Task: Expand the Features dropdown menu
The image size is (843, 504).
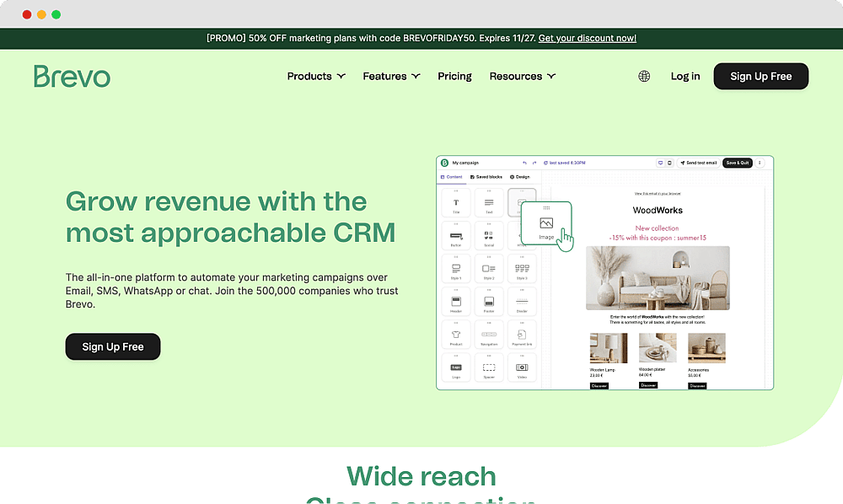Action: (391, 77)
